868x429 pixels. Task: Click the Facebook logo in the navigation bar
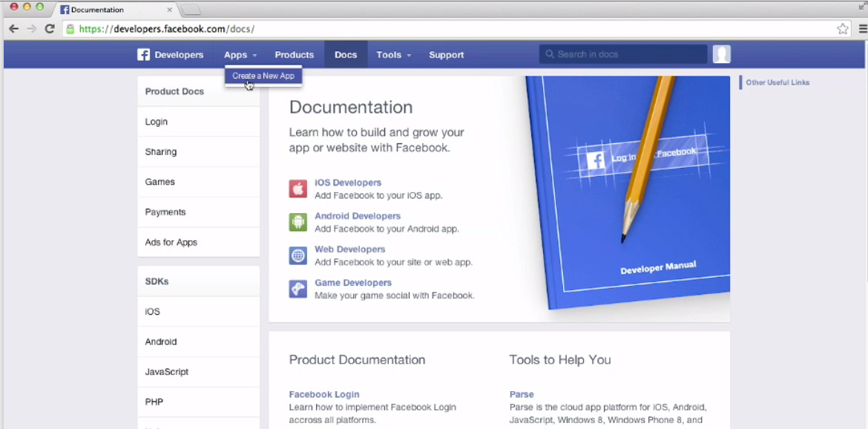(143, 55)
